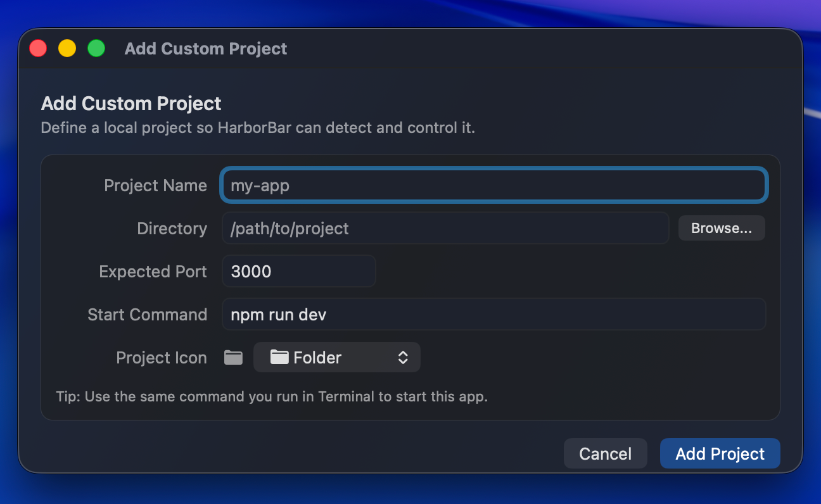Click the yellow minimize traffic light
Image resolution: width=821 pixels, height=504 pixels.
(67, 48)
